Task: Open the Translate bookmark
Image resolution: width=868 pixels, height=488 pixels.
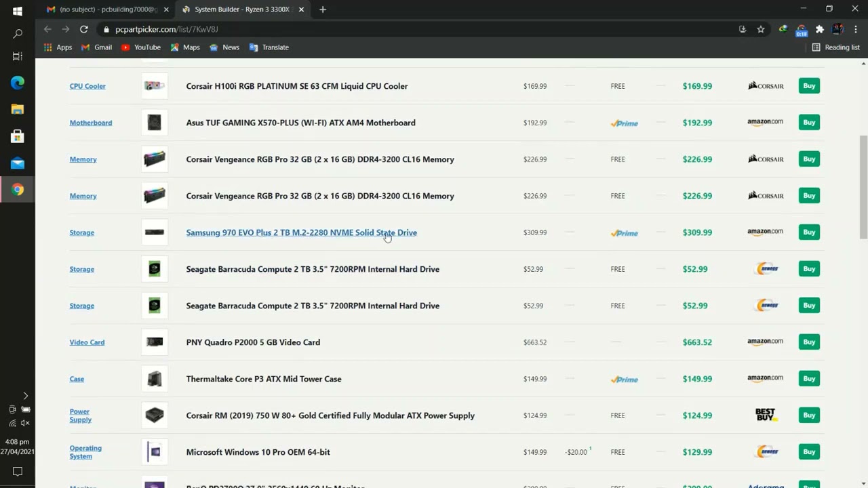Action: tap(269, 47)
